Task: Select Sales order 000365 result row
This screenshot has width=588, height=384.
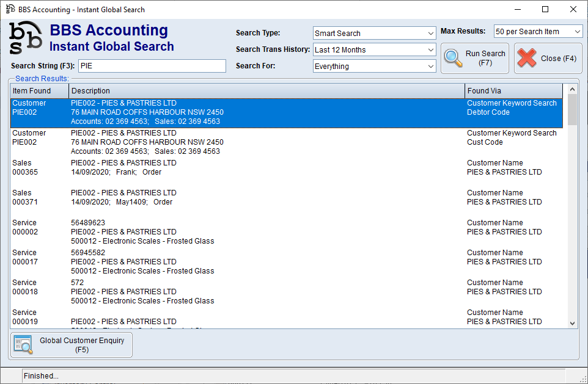Action: [x=244, y=168]
